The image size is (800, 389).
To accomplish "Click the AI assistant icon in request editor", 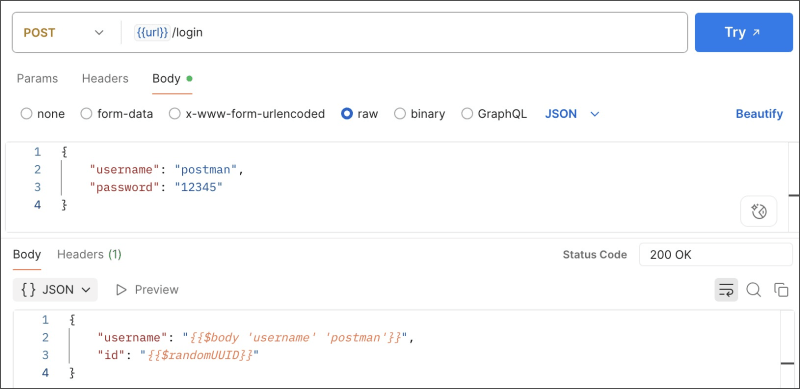I will pos(759,211).
